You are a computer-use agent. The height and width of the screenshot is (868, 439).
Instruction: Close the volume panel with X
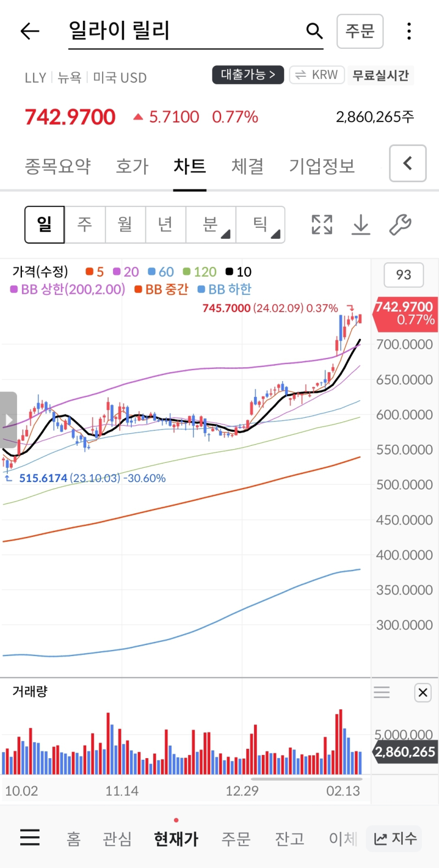(423, 693)
